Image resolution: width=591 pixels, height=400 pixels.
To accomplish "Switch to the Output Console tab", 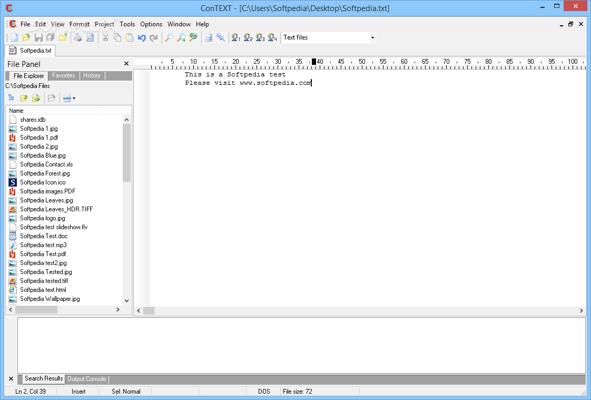I will coord(87,379).
